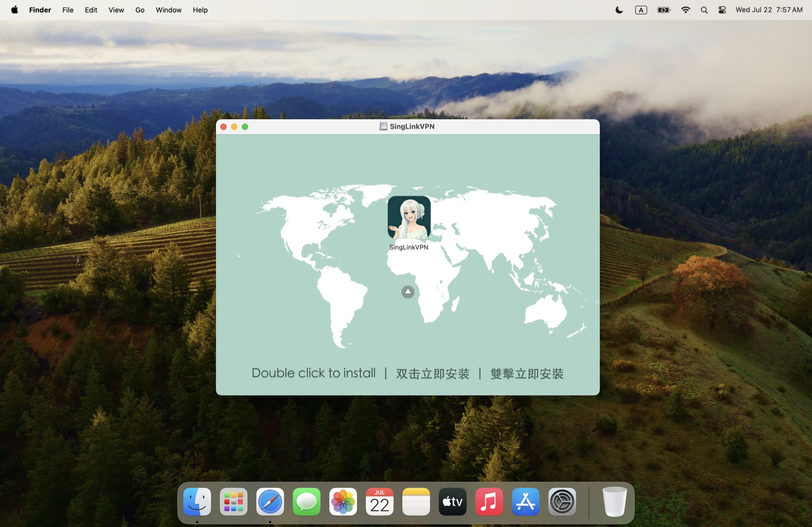Click the disk proxy icon in the SingLinkVPN title bar

[384, 126]
